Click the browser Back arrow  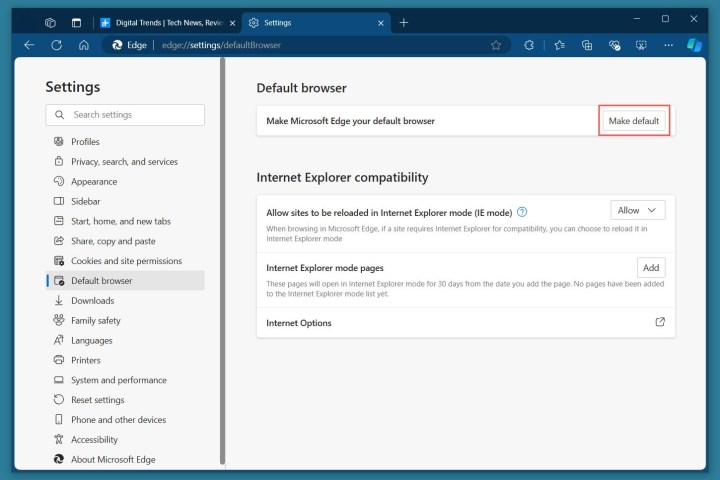tap(29, 45)
